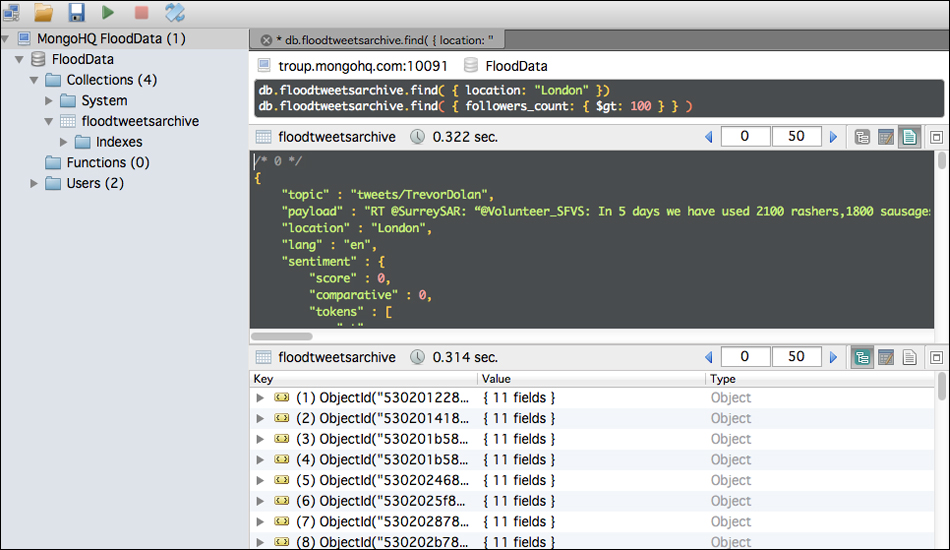The image size is (950, 550).
Task: Expand document (7) ObjectId 530202878
Action: (x=260, y=522)
